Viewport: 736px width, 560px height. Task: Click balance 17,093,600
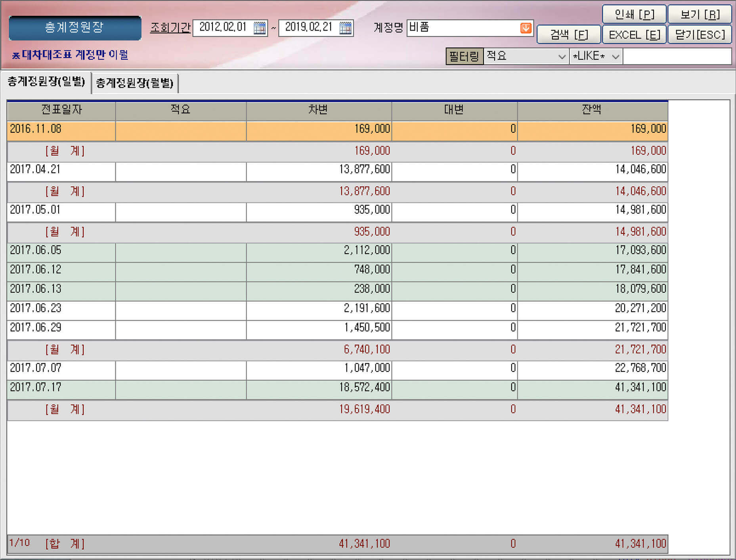(641, 250)
